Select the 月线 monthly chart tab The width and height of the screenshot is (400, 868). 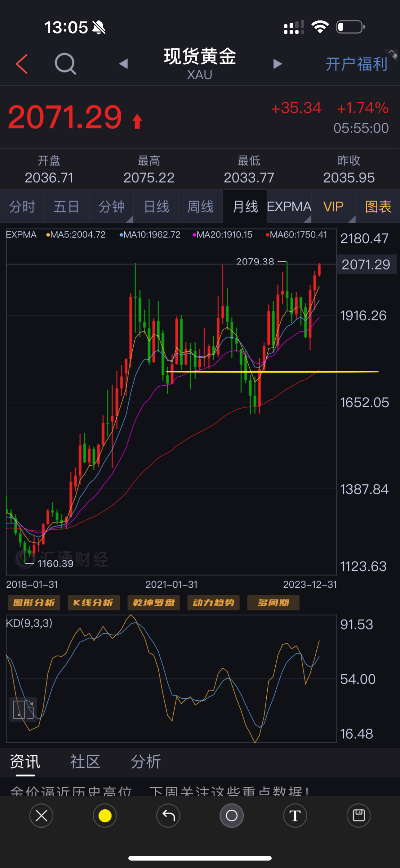pyautogui.click(x=245, y=206)
